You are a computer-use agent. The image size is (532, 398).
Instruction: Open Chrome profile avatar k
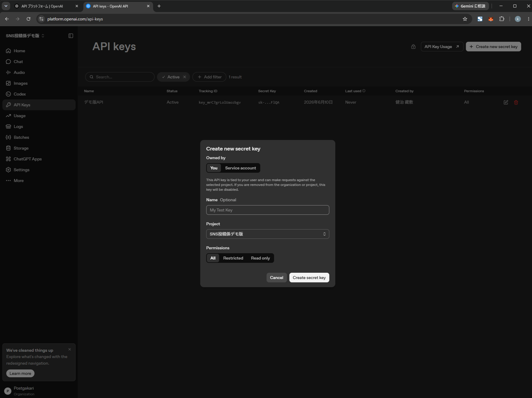pos(518,19)
